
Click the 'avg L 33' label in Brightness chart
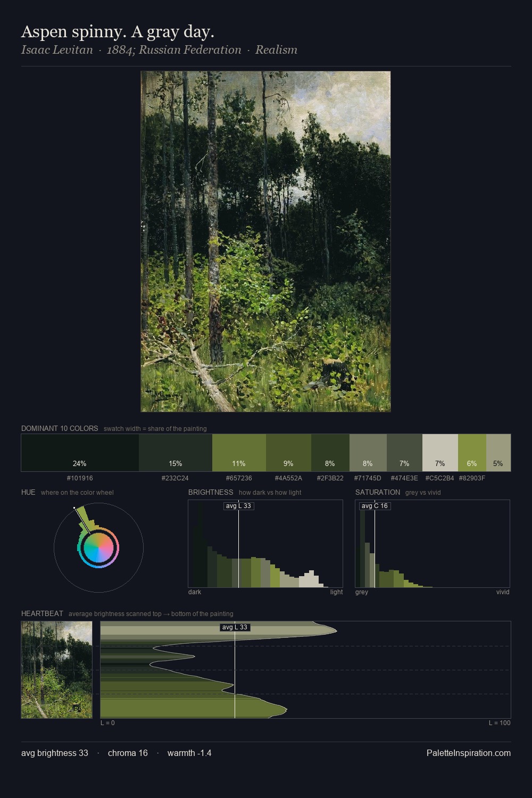click(x=238, y=506)
